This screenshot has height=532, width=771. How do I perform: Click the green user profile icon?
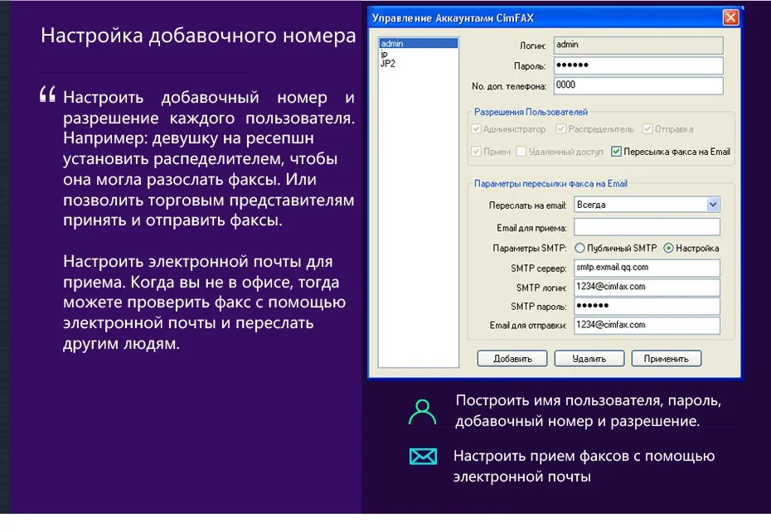point(422,412)
